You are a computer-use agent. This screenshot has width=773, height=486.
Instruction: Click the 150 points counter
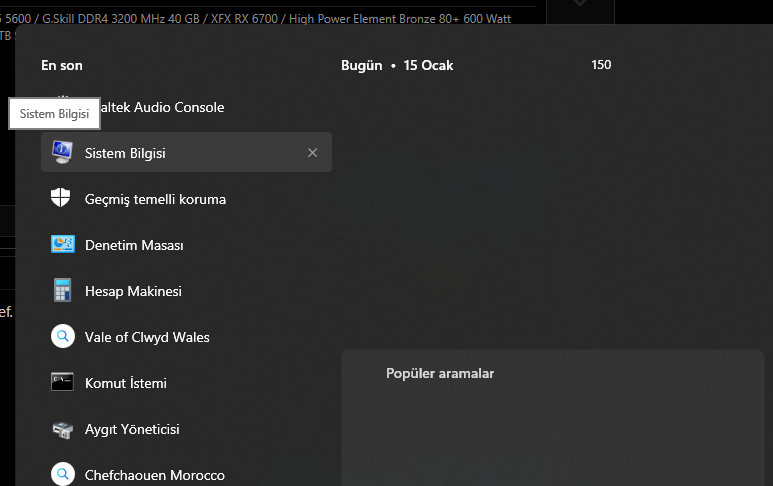pos(601,65)
